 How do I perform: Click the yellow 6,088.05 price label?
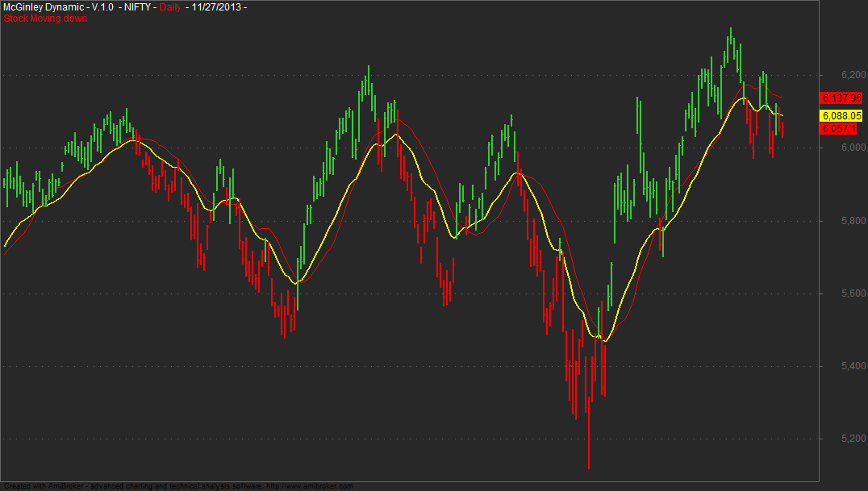click(x=841, y=115)
